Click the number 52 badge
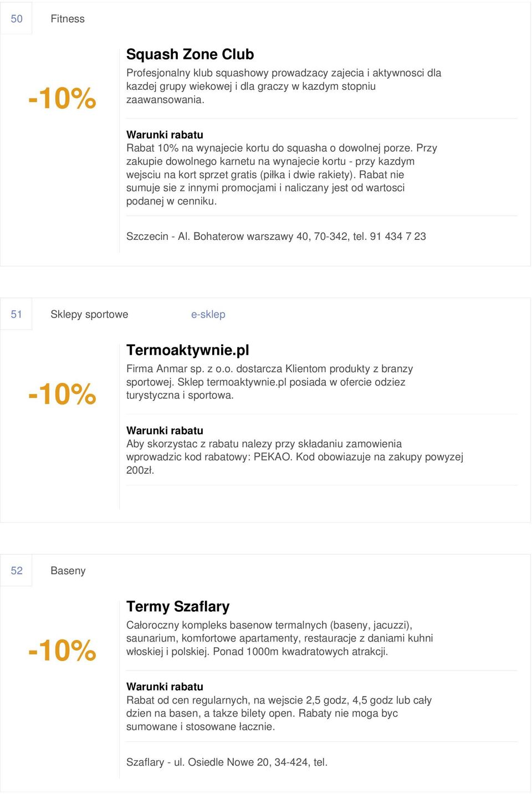Viewport: 532px width, 794px height. coord(17,571)
